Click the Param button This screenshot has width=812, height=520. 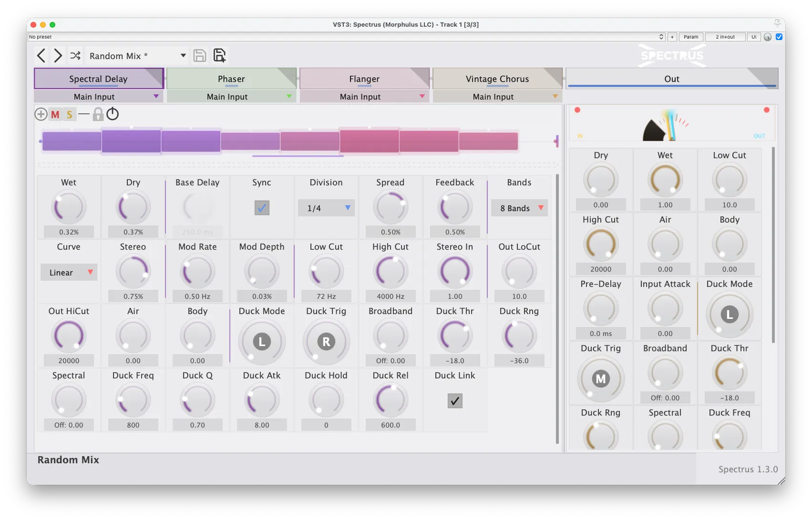[691, 37]
